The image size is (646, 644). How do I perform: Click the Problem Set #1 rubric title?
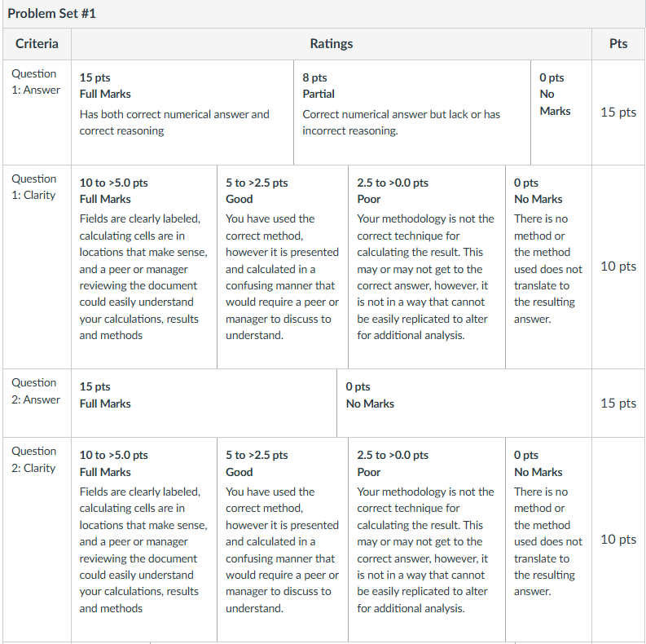coord(51,14)
